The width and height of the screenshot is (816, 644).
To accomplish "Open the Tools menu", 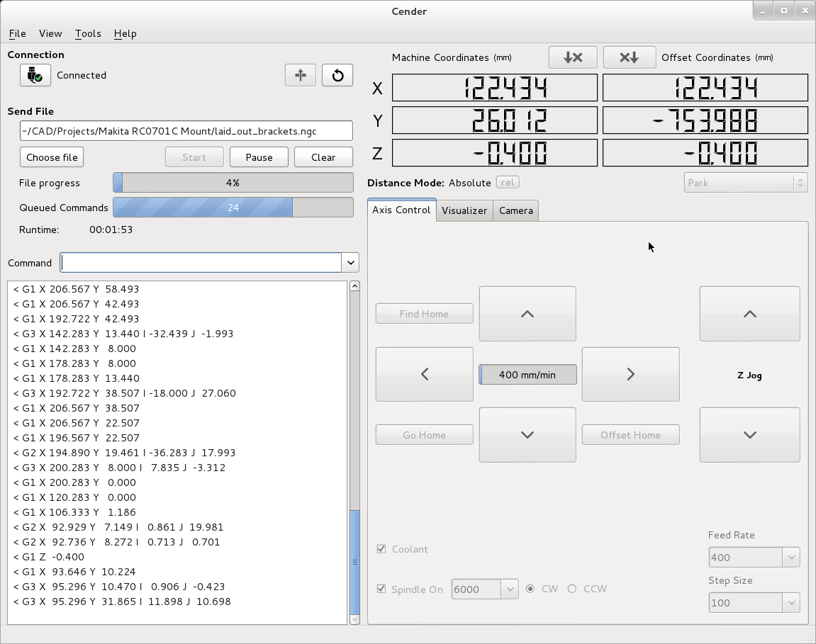I will (88, 33).
